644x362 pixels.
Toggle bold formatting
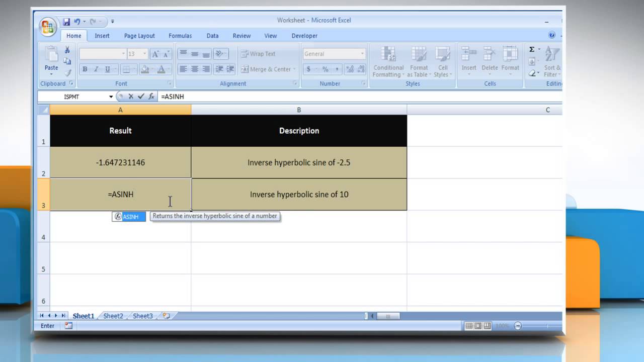coord(85,69)
